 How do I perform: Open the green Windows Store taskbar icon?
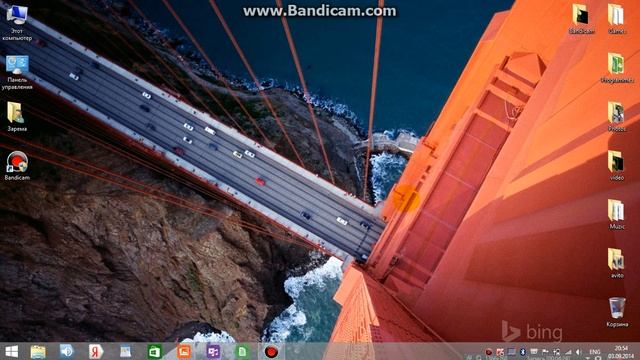click(x=154, y=351)
